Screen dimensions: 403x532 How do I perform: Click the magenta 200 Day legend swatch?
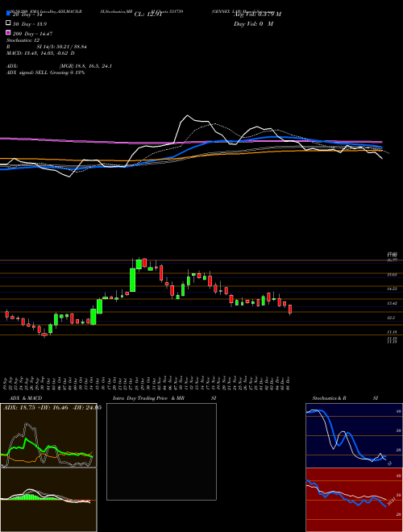tap(8, 32)
